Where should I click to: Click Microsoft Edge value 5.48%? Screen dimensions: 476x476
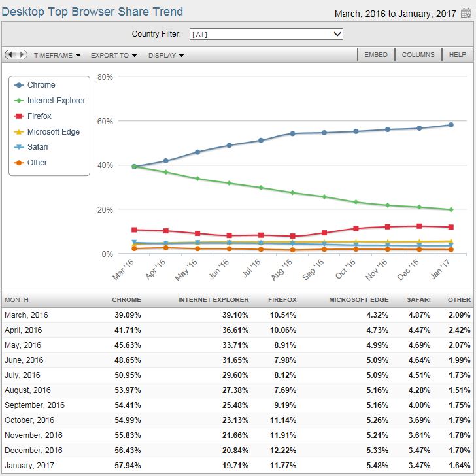(377, 466)
